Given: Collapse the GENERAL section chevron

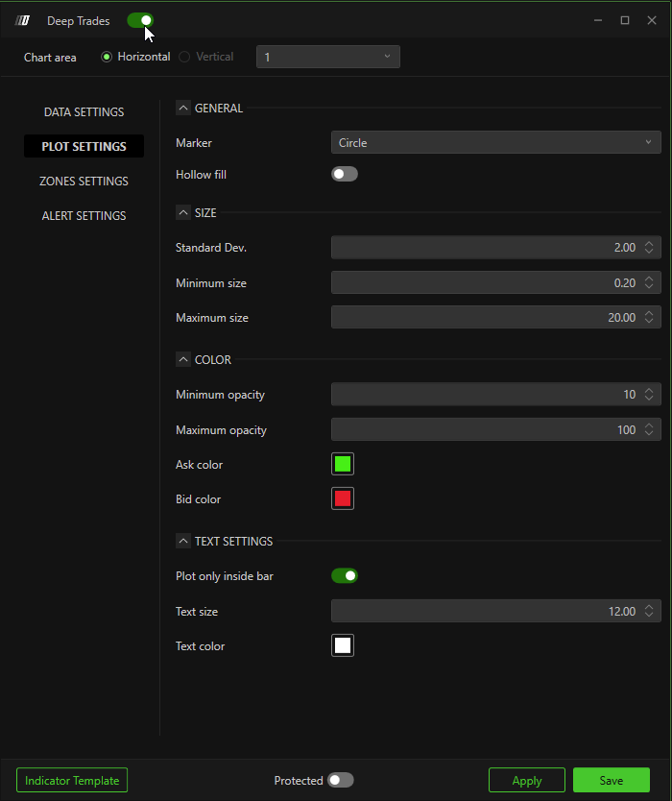Looking at the screenshot, I should (x=183, y=109).
